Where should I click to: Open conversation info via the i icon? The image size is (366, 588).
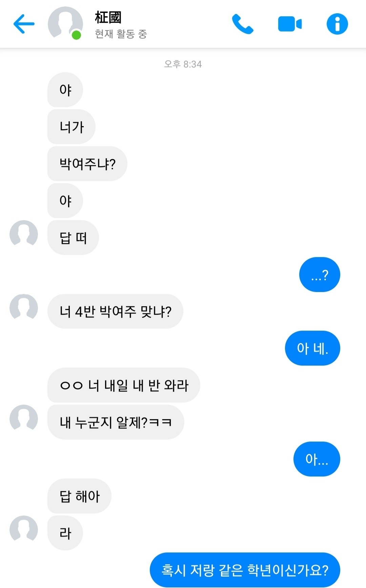pos(337,24)
